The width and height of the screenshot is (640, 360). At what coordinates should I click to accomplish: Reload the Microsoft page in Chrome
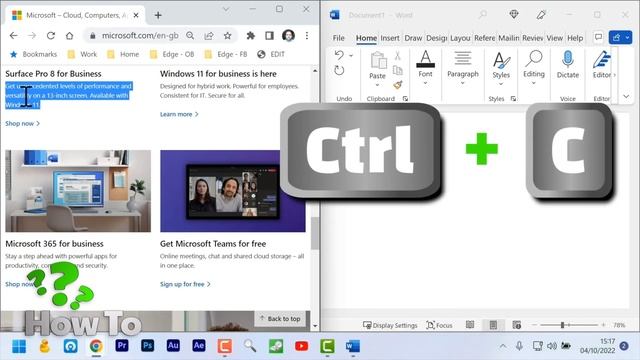coord(51,36)
